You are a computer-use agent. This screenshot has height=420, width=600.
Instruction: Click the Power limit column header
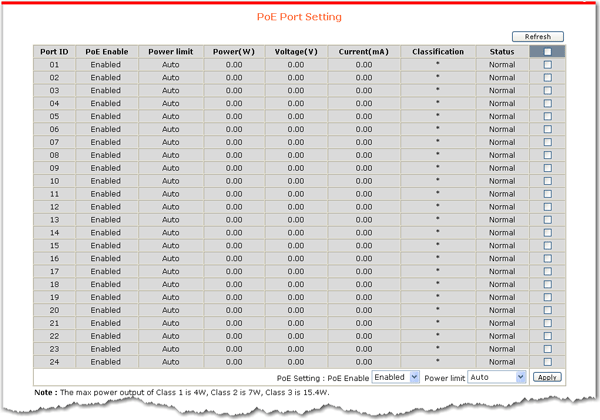[171, 52]
